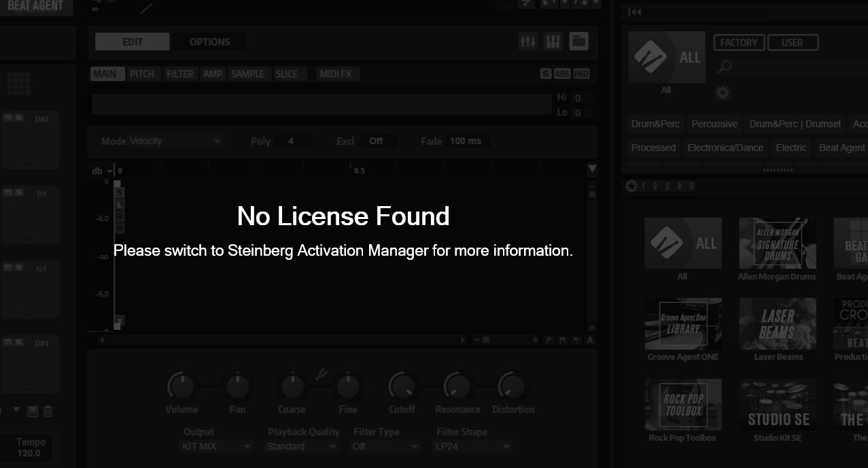868x468 pixels.
Task: Solo the D#1 pad
Action: tap(19, 343)
